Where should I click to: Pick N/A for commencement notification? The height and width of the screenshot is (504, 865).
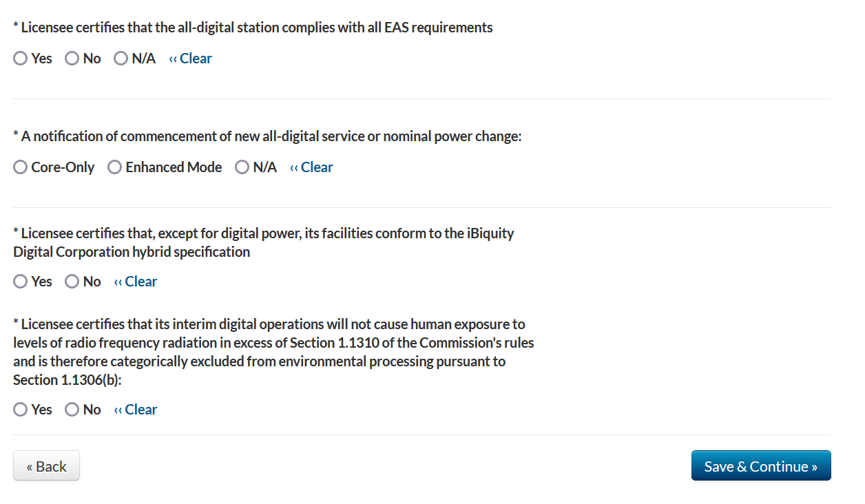pos(242,167)
